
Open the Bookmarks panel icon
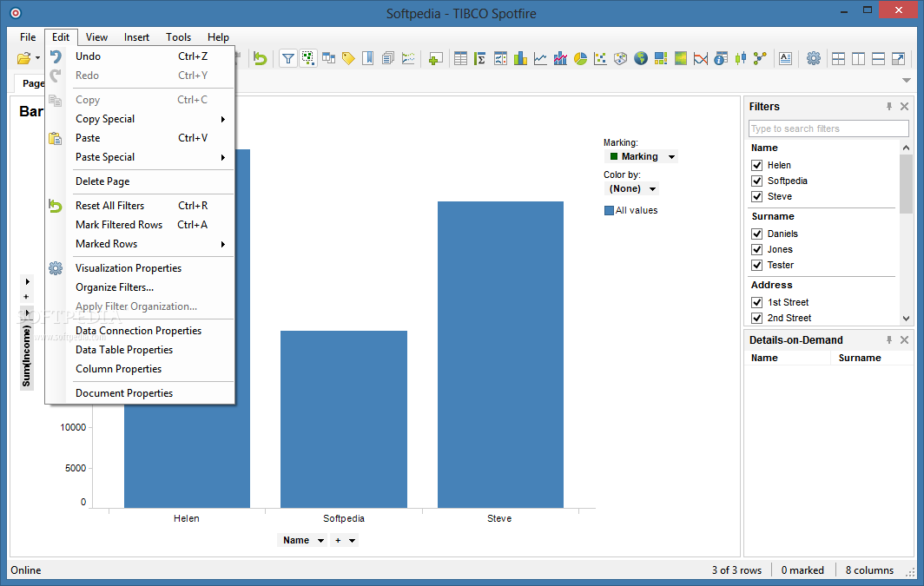coord(367,58)
